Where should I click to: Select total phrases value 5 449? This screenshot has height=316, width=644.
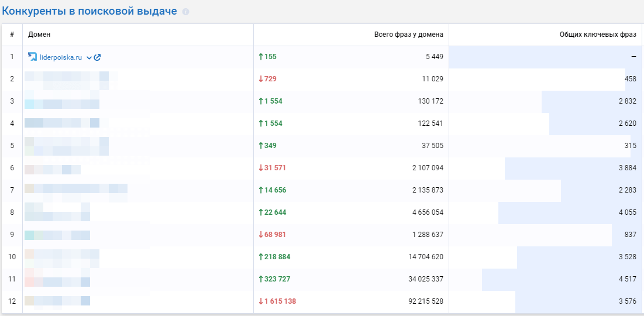(x=435, y=57)
